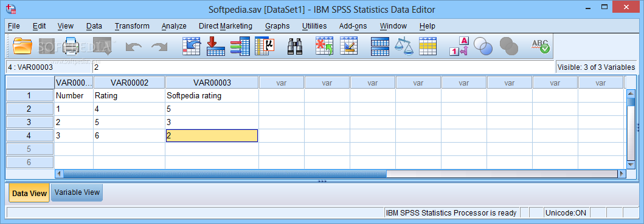Open the Graphs menu
The height and width of the screenshot is (224, 644).
[277, 26]
